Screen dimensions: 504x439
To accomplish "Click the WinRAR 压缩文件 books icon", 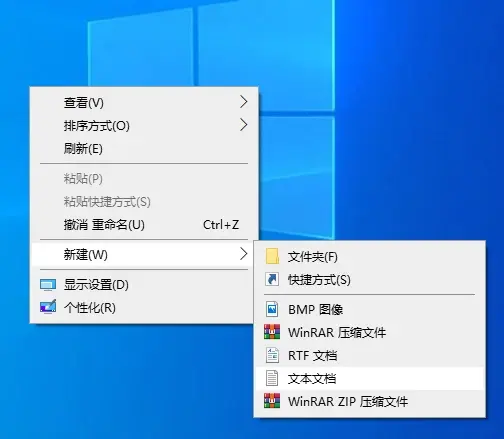I will click(272, 332).
